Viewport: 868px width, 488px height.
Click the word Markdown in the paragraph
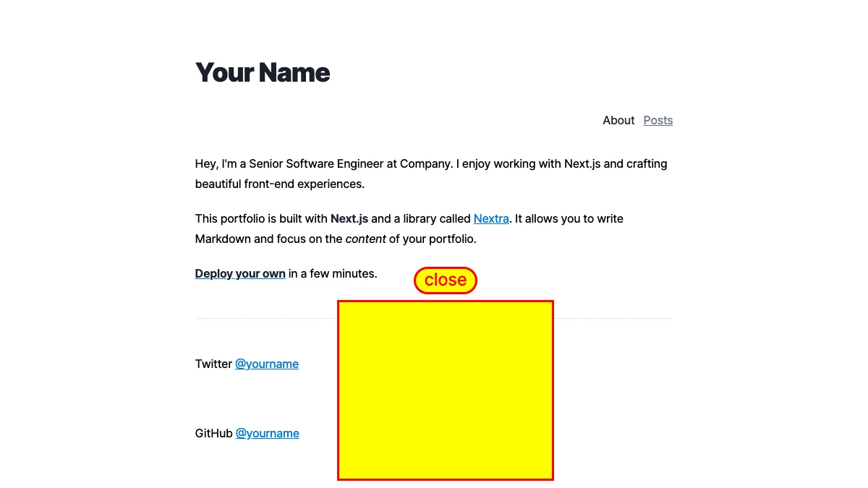223,239
